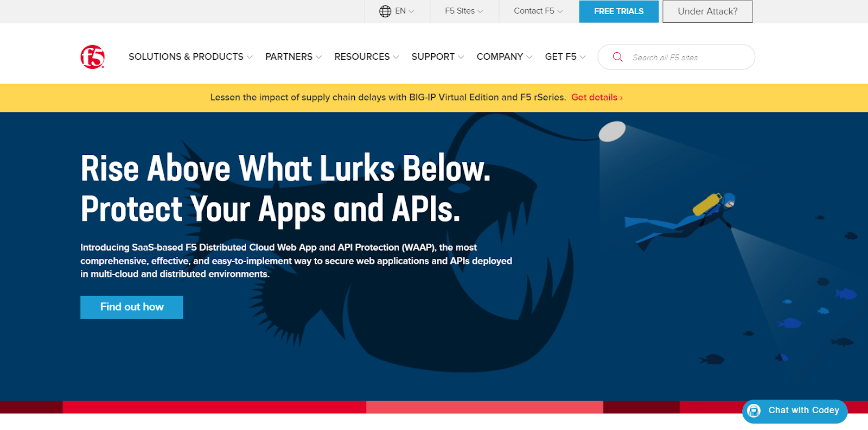Expand the Solutions & Products chevron
Viewport: 868px width, 430px height.
tap(250, 57)
